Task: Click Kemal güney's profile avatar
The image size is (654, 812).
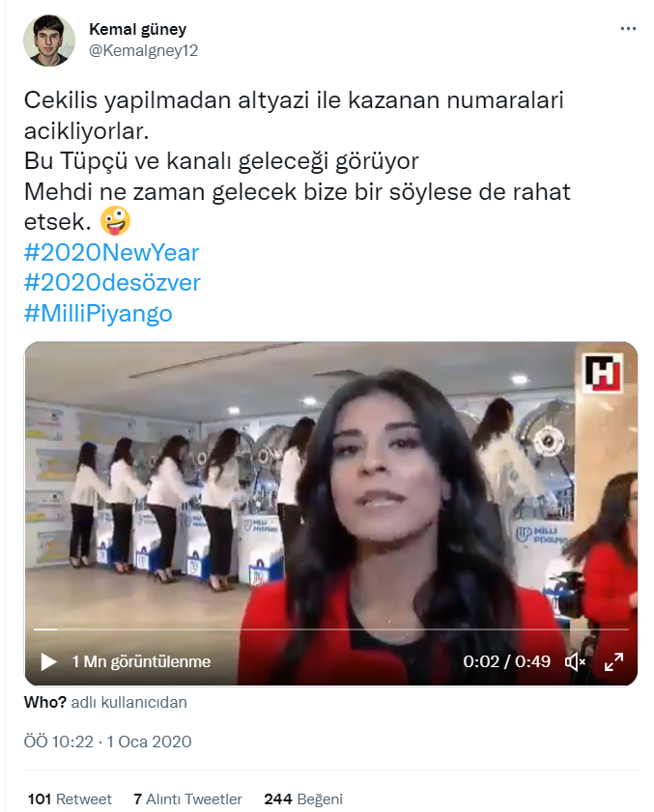Action: tap(49, 41)
